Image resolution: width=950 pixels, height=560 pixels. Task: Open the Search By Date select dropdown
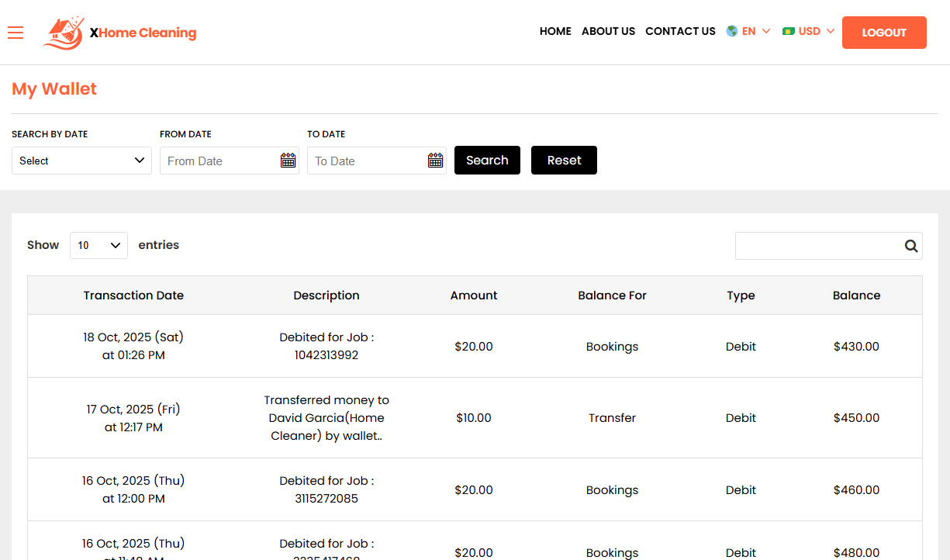[x=81, y=161]
